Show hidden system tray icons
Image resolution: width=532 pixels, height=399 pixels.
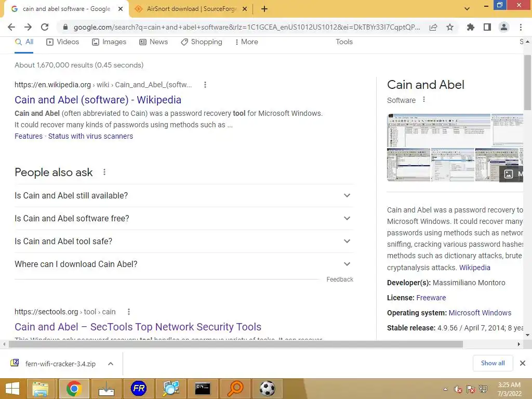[x=445, y=389]
